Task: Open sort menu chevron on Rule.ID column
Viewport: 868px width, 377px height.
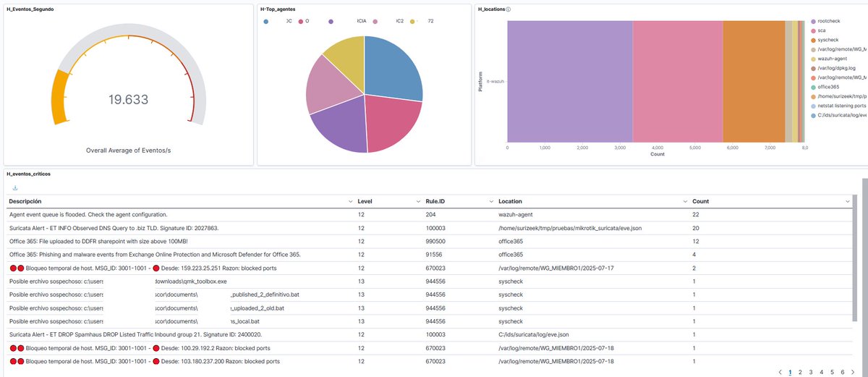Action: click(x=490, y=200)
